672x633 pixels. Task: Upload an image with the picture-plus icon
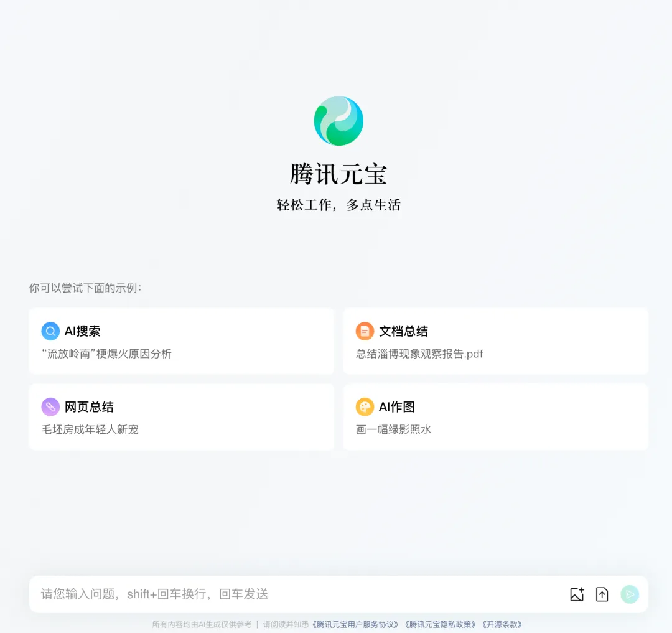tap(577, 594)
